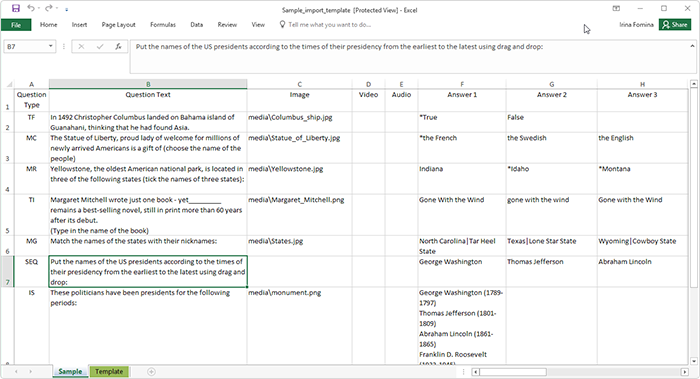700x379 pixels.
Task: Click the Tell me what you want box
Action: coord(329,25)
